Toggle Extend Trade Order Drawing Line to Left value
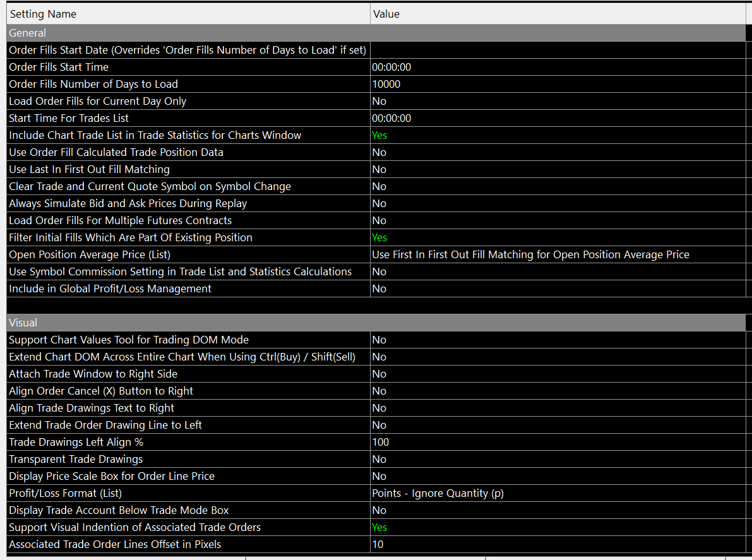 pyautogui.click(x=558, y=425)
